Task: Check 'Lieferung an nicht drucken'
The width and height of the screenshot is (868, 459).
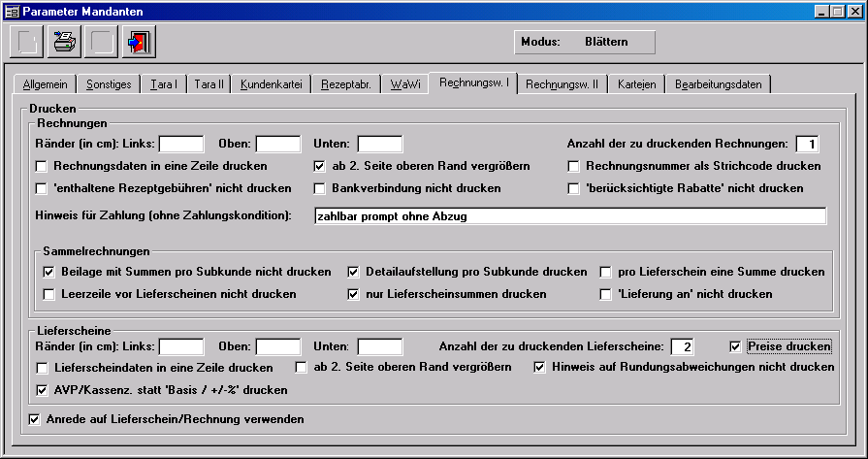Action: (605, 295)
